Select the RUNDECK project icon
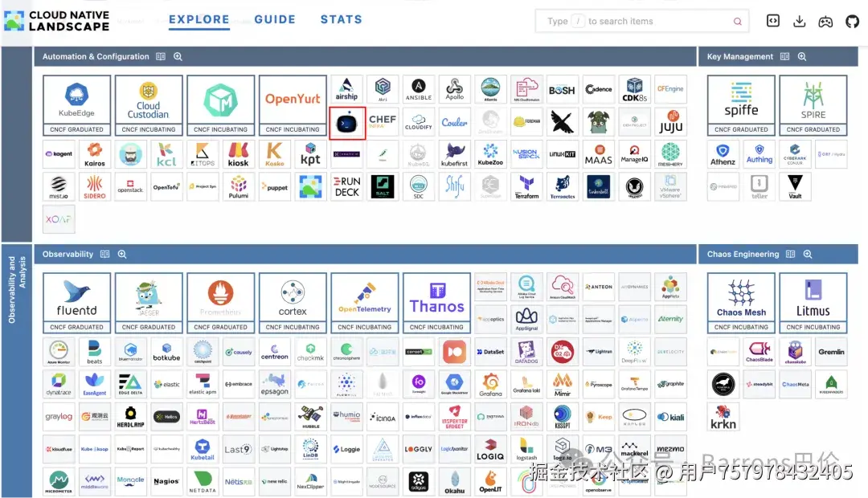This screenshot has width=868, height=498. [x=346, y=187]
